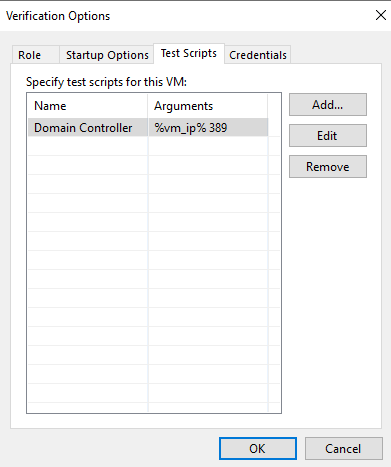
Task: Edit the selected test script
Action: pyautogui.click(x=328, y=136)
